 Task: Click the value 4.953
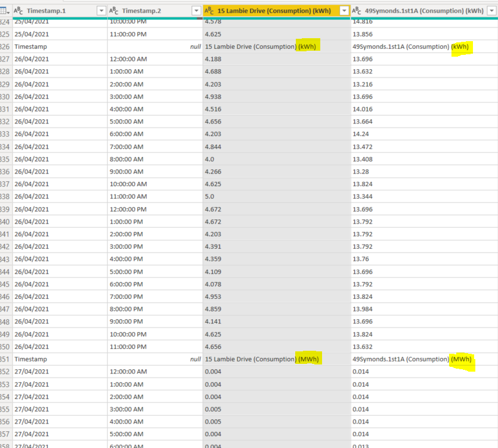[x=213, y=296]
